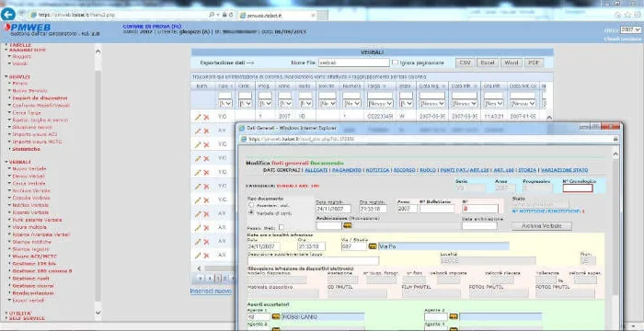This screenshot has height=331, width=644.
Task: Click the Descrizione supplementare luogo input field
Action: pyautogui.click(x=313, y=261)
